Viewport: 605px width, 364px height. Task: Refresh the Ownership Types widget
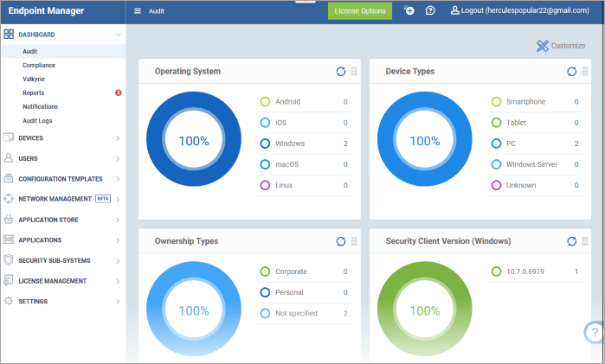pos(341,241)
